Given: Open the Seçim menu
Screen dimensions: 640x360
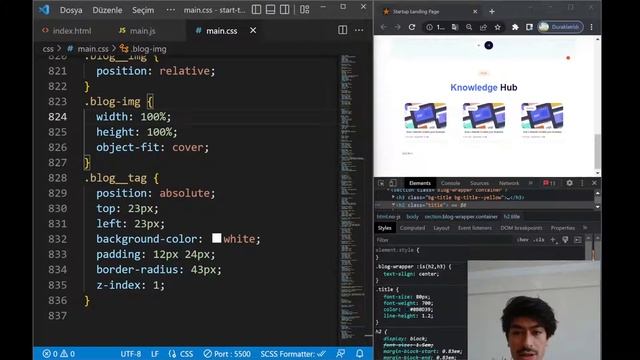Looking at the screenshot, I should [x=143, y=10].
